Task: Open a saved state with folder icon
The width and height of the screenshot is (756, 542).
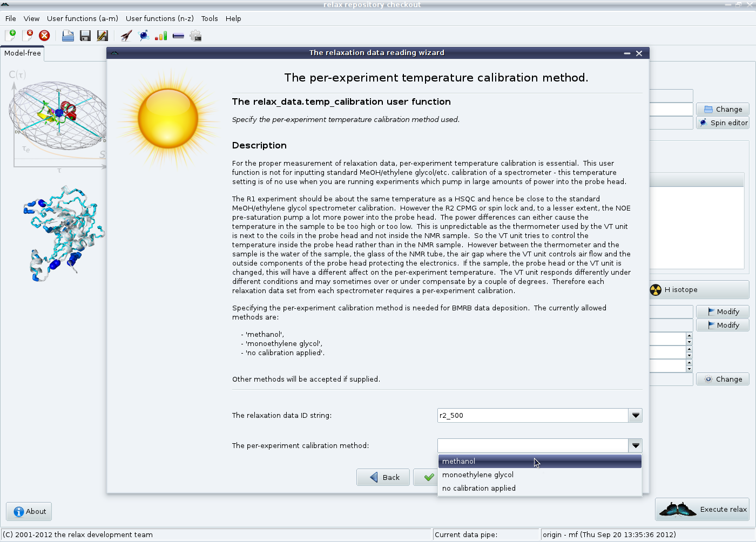Action: (x=67, y=36)
